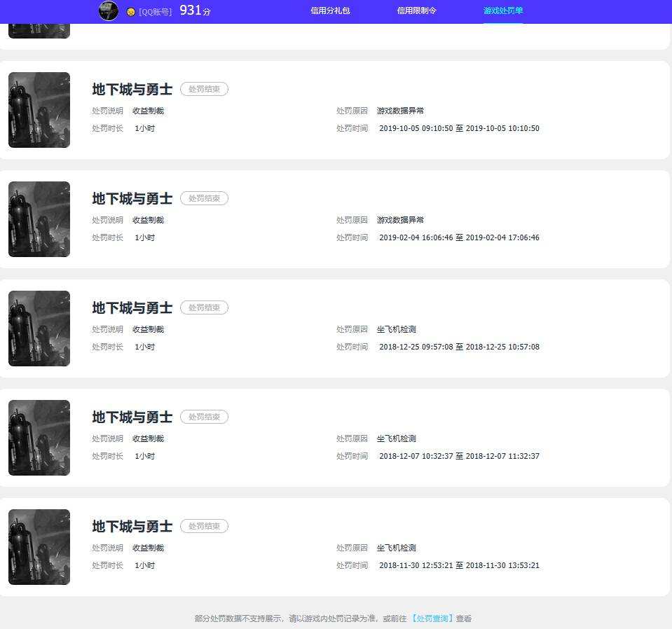Click game thumbnail of the 2019-02-04 record

pyautogui.click(x=39, y=219)
